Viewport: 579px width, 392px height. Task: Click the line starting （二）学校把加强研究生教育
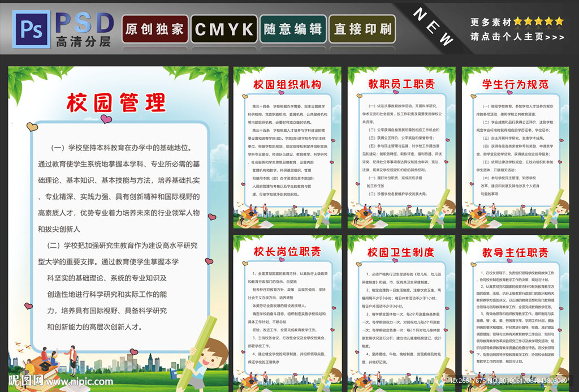[122, 245]
